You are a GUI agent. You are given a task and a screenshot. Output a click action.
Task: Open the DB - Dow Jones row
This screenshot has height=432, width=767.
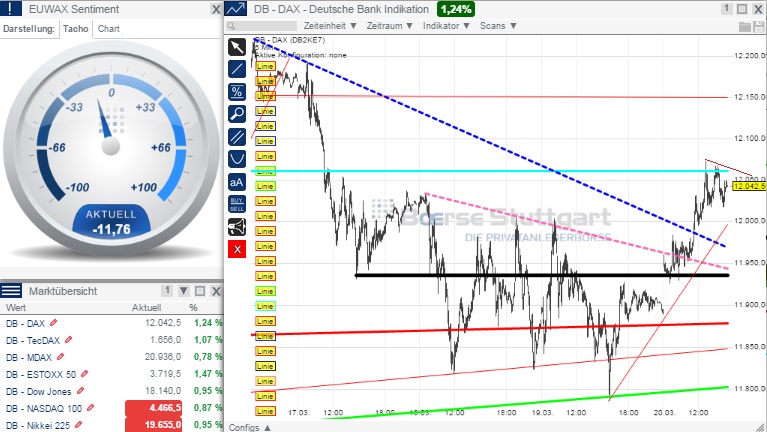pyautogui.click(x=112, y=390)
